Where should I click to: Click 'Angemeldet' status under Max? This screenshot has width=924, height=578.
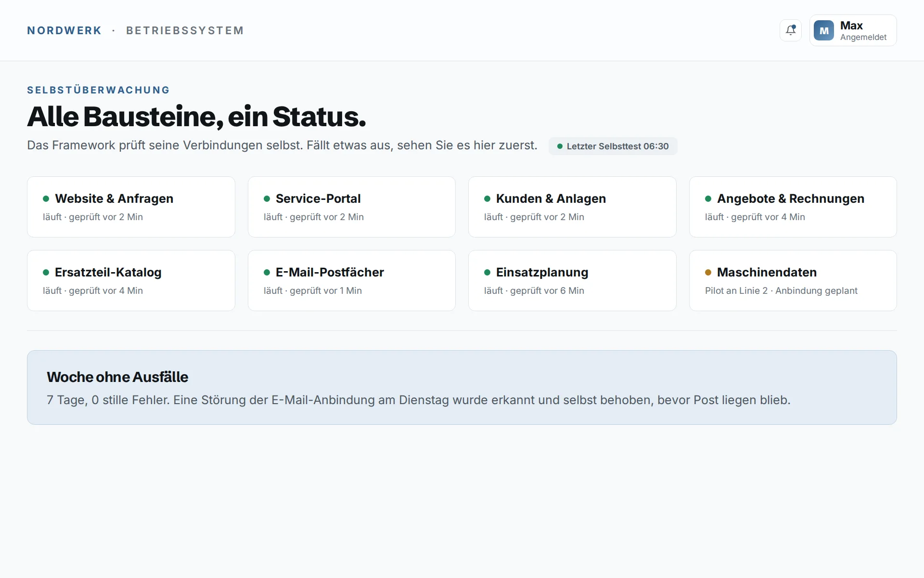tap(863, 37)
